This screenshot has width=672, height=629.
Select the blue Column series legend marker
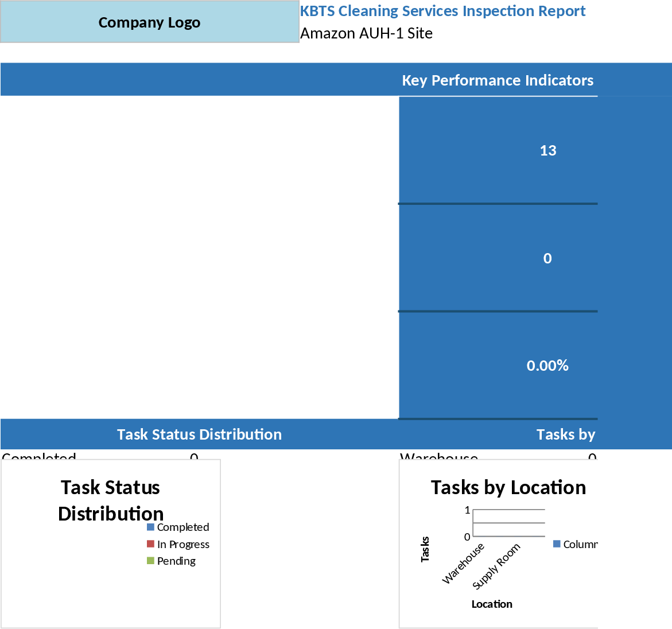pyautogui.click(x=556, y=543)
